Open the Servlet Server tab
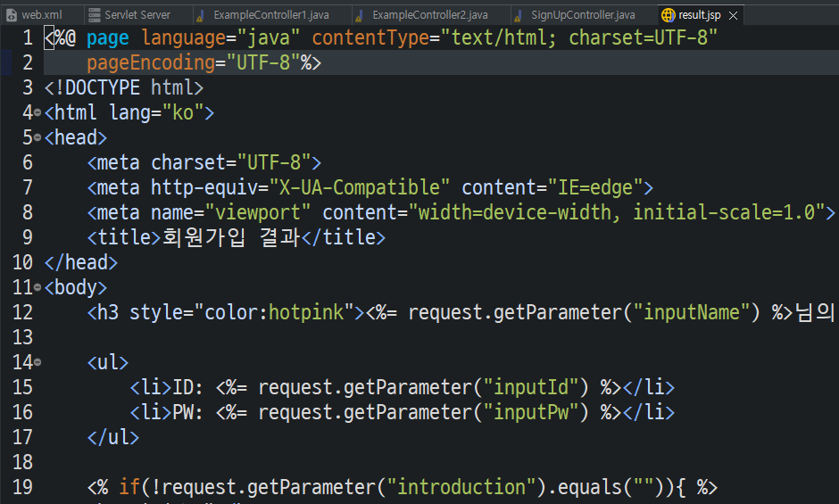 (137, 15)
